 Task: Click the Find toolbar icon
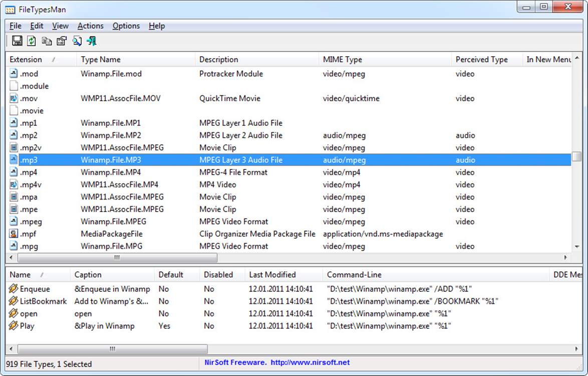77,41
